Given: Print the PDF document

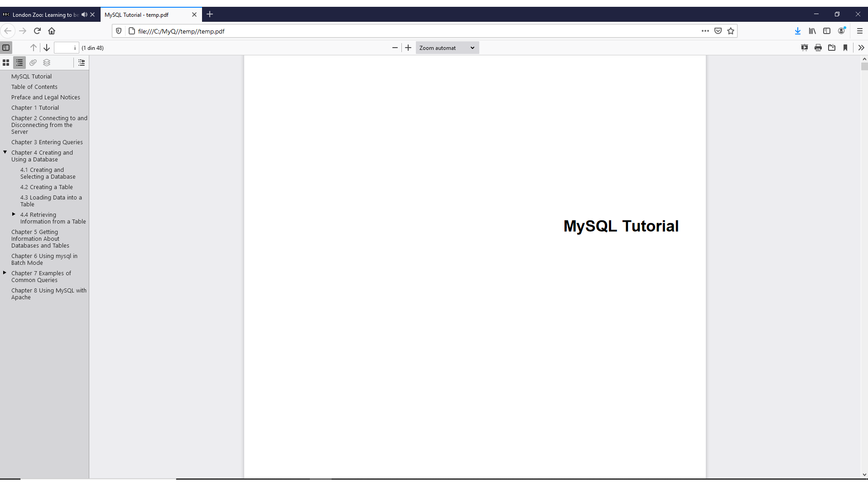Looking at the screenshot, I should (818, 48).
